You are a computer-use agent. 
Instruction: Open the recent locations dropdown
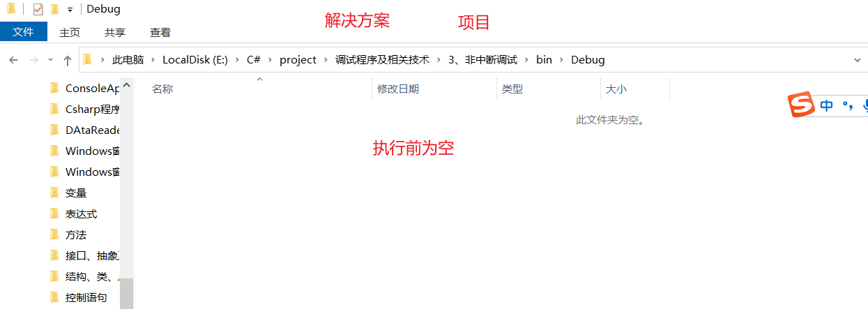50,60
